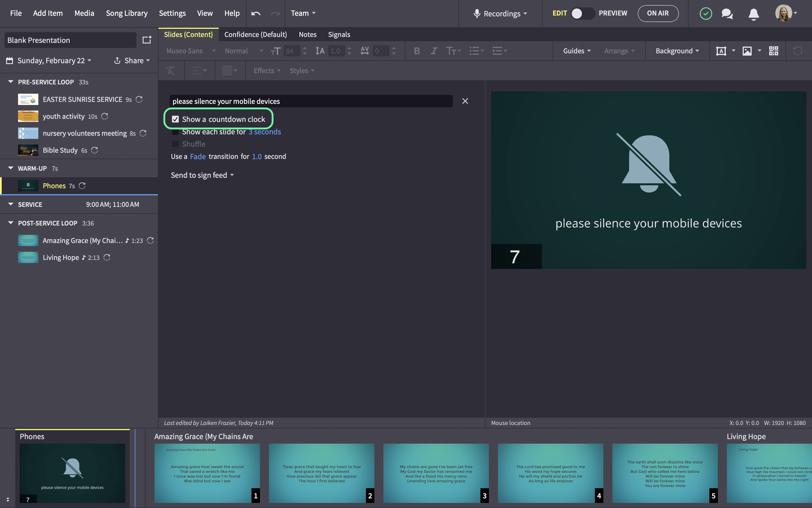Uncheck Show a countdown clock
Viewport: 812px width, 508px height.
175,119
